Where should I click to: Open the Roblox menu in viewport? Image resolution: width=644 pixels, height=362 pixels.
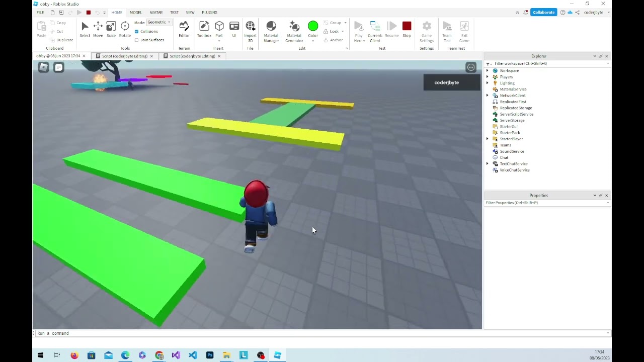pos(44,67)
